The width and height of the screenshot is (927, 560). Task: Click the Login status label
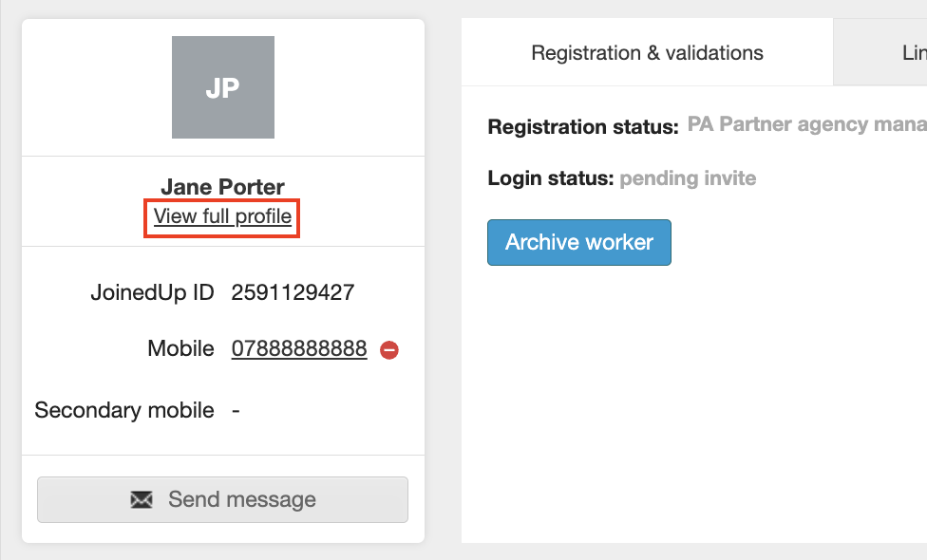550,178
